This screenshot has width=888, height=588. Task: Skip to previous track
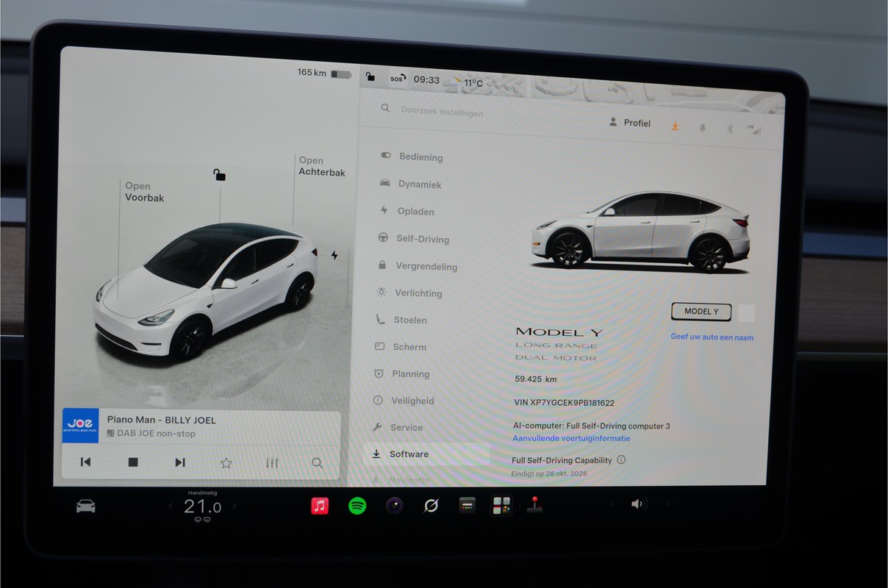(85, 462)
